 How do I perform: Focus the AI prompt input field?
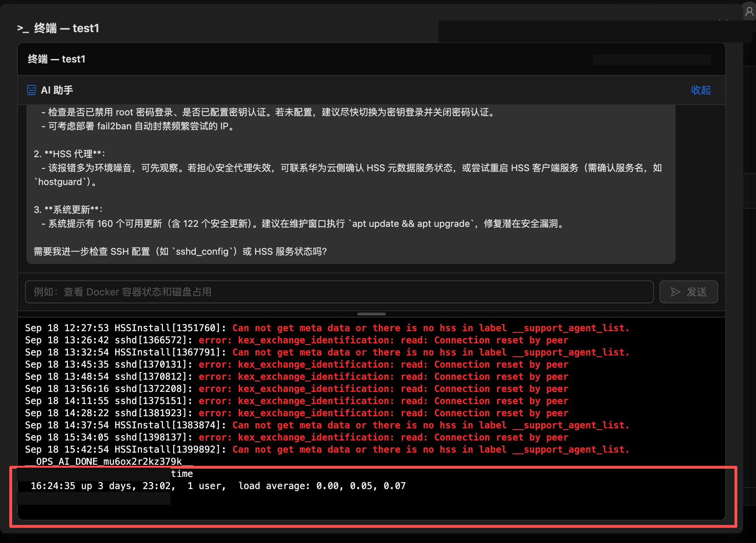point(339,292)
